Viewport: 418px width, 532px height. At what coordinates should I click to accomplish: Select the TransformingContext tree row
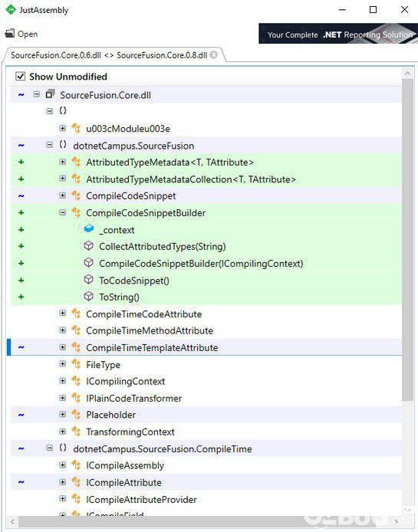[x=206, y=432]
